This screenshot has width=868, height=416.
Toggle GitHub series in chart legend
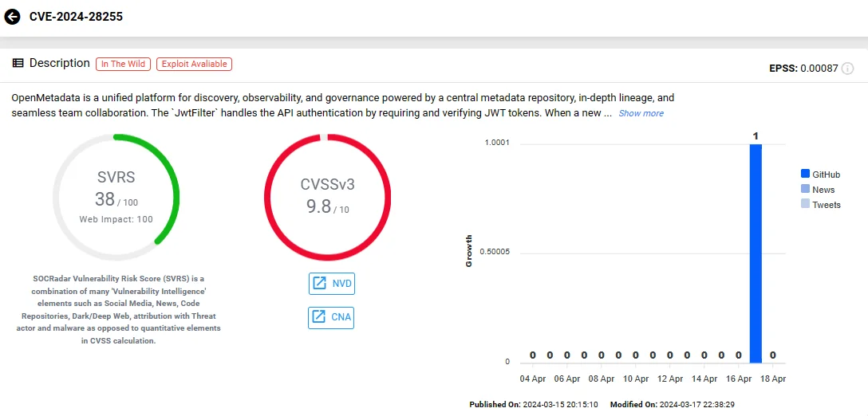pyautogui.click(x=820, y=175)
